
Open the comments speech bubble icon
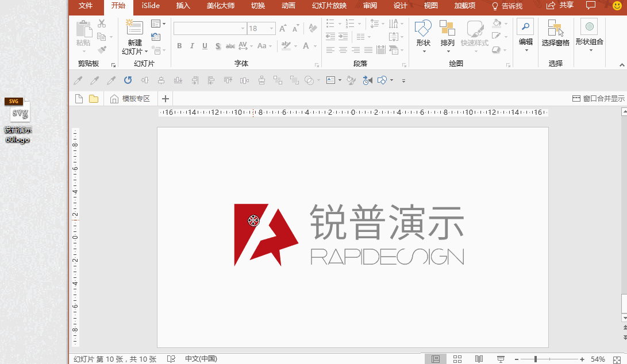tap(591, 5)
